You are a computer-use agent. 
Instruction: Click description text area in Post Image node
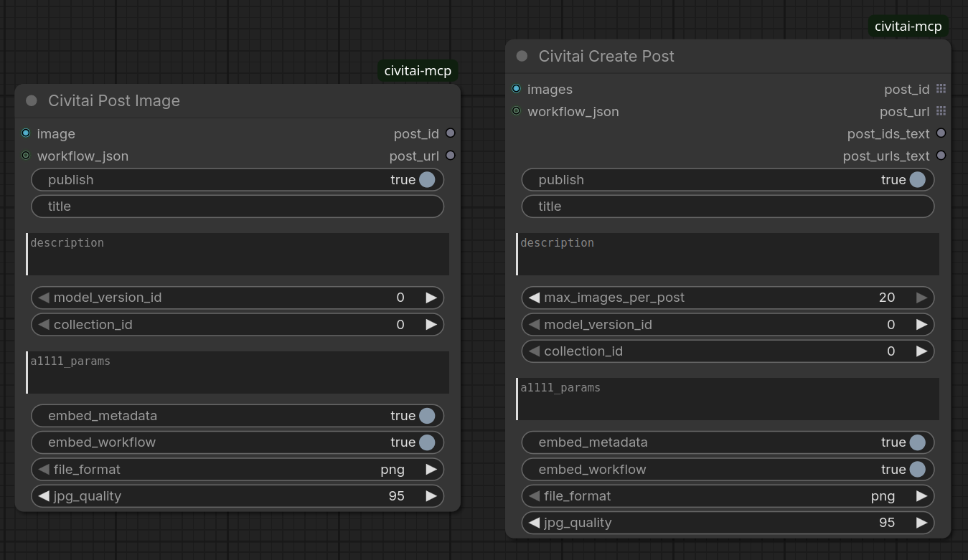click(238, 254)
